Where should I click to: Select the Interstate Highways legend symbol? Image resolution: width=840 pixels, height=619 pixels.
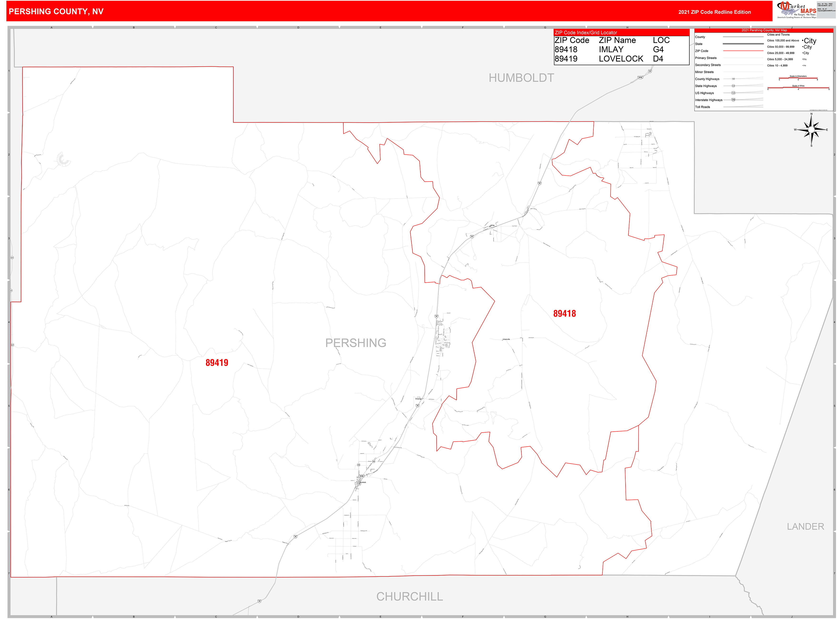[x=733, y=100]
